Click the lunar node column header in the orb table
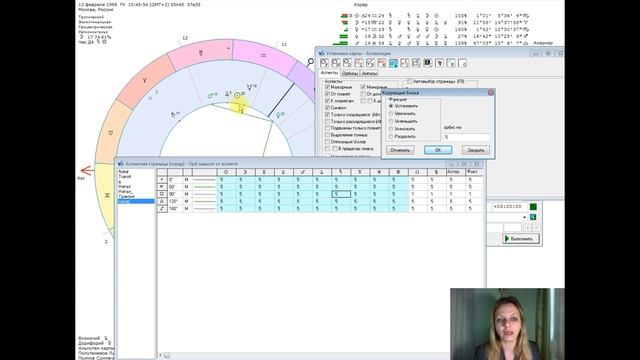The height and width of the screenshot is (360, 640). 417,172
